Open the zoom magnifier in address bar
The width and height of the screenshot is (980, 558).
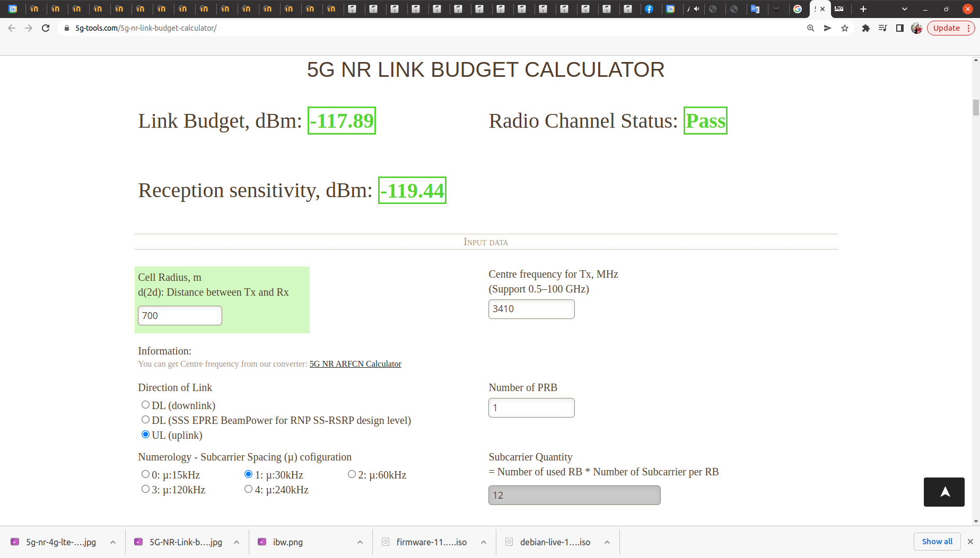click(810, 28)
